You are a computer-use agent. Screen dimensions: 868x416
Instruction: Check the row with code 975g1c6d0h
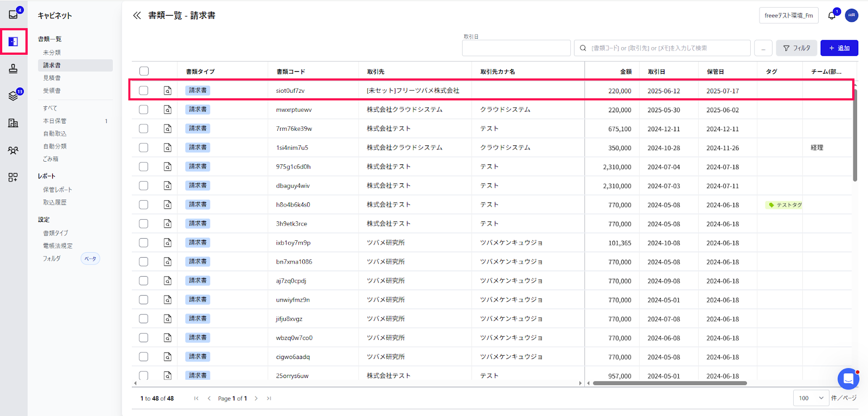tap(144, 167)
